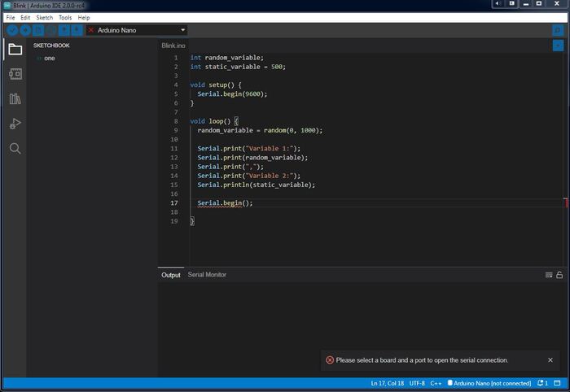570x392 pixels.
Task: Toggle the output panel scroll lock icon
Action: [559, 275]
